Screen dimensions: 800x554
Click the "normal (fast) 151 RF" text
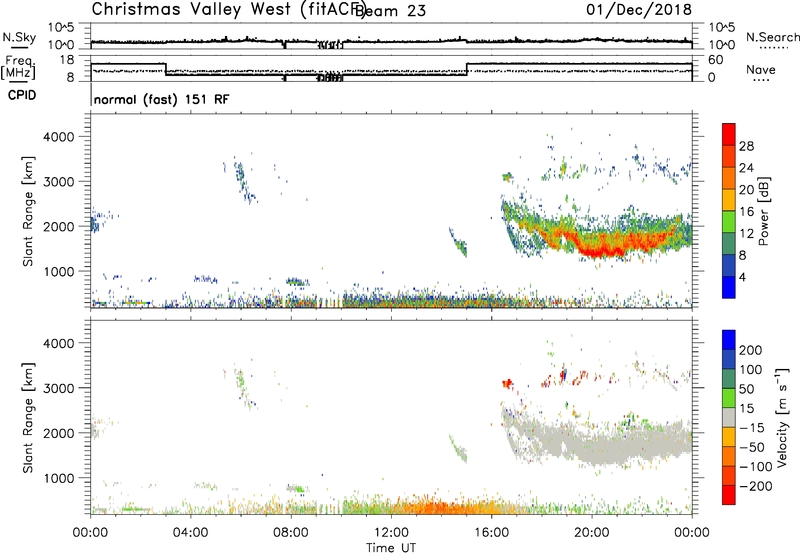162,99
